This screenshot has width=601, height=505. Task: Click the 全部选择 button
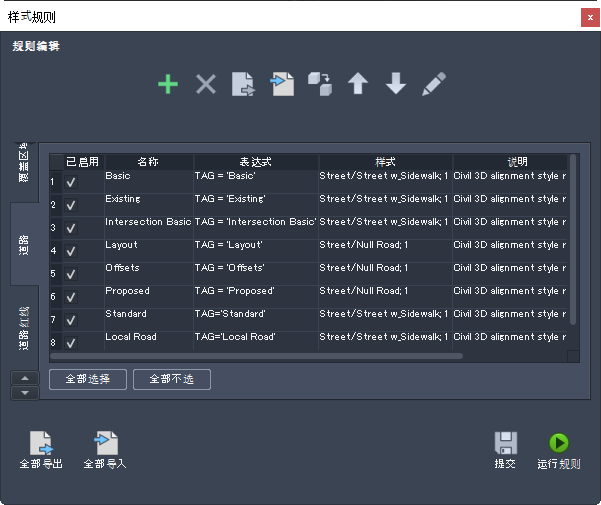88,379
